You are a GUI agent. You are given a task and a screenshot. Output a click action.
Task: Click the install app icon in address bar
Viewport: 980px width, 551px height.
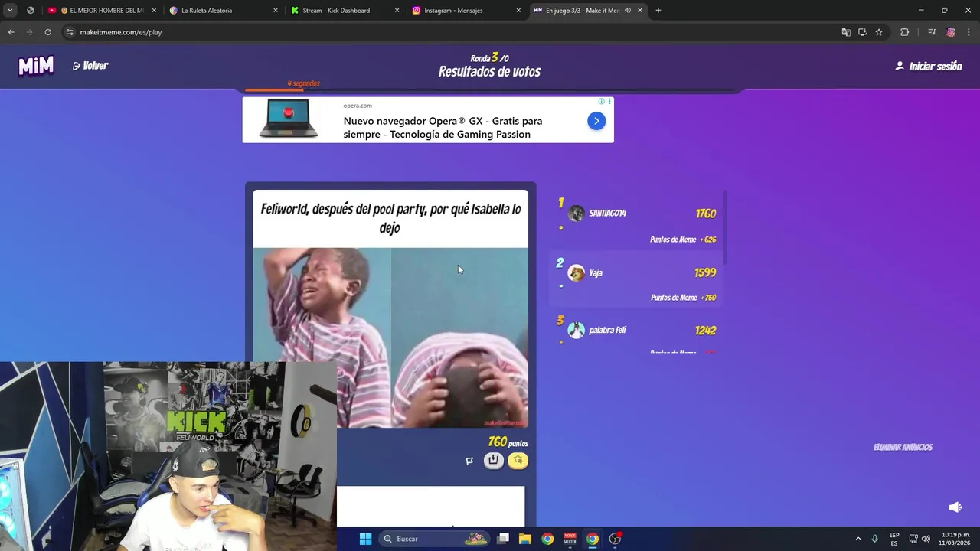[862, 32]
